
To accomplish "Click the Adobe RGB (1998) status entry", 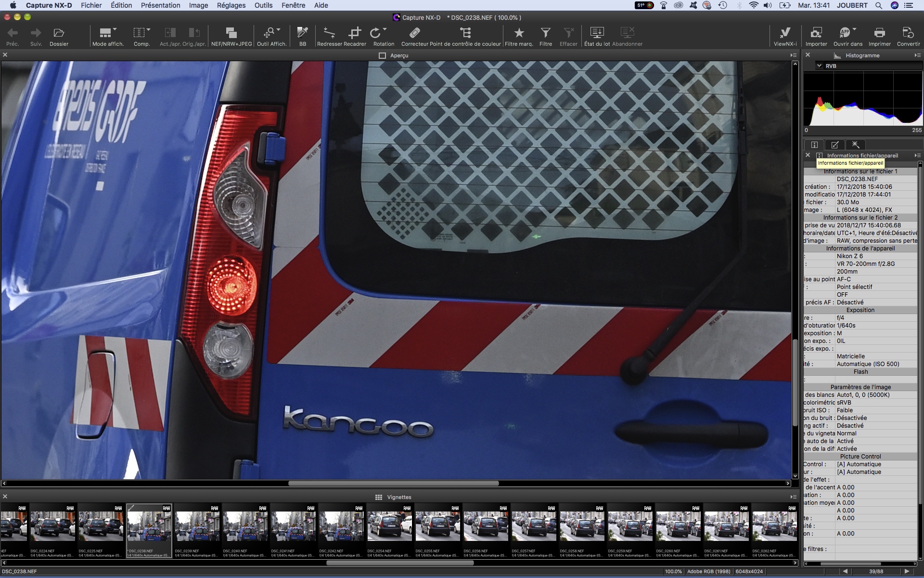I will click(709, 571).
